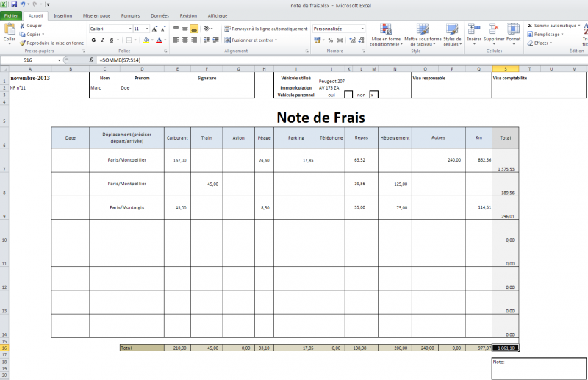Image resolution: width=588 pixels, height=380 pixels.
Task: Apply cell borders icon
Action: (x=129, y=40)
